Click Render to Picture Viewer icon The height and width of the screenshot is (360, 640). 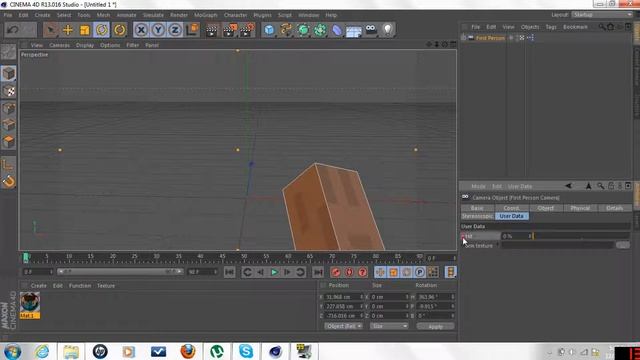point(229,30)
